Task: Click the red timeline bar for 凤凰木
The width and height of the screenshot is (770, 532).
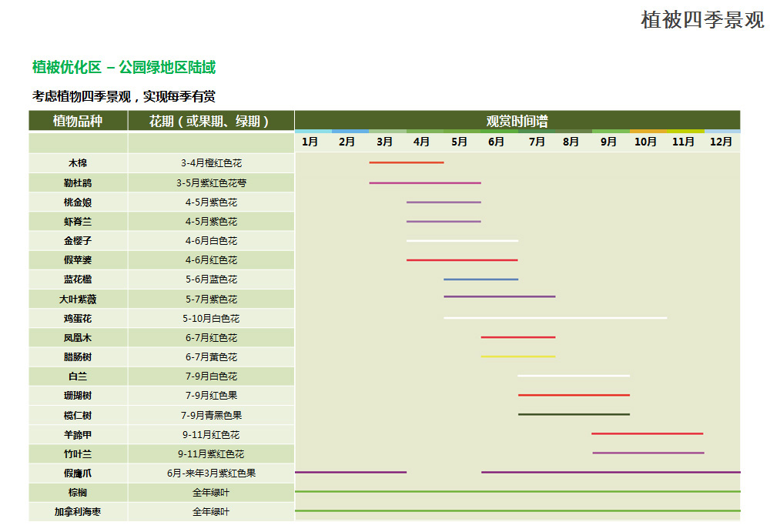Action: tap(518, 337)
